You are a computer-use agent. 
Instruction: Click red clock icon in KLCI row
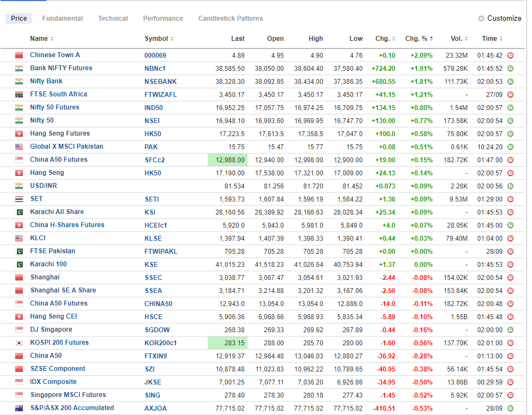click(x=510, y=239)
